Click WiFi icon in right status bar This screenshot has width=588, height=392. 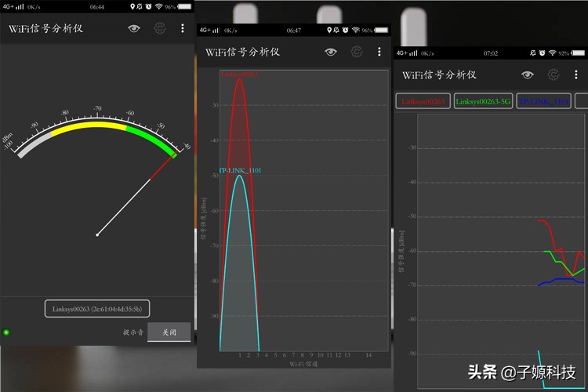point(553,53)
